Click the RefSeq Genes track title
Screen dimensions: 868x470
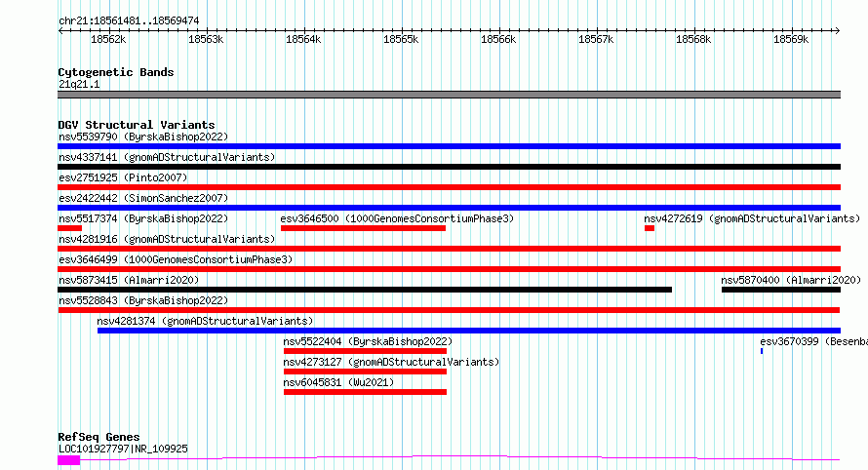click(99, 438)
